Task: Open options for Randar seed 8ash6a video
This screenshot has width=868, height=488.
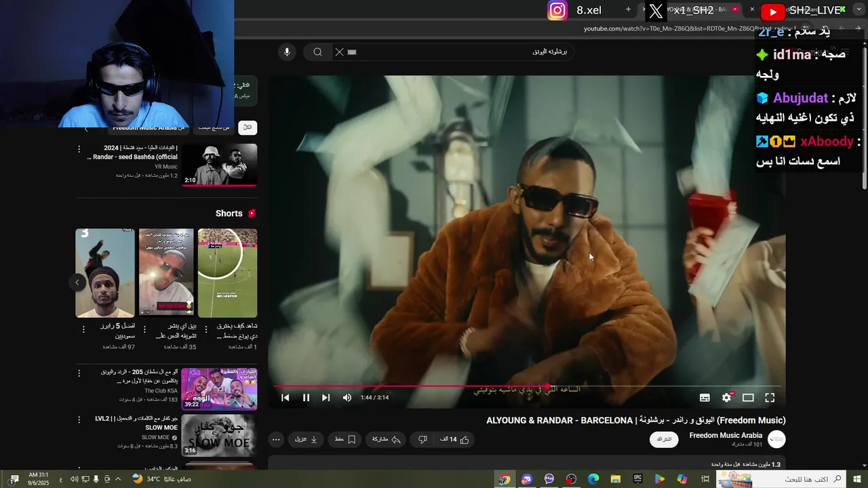Action: tap(79, 149)
